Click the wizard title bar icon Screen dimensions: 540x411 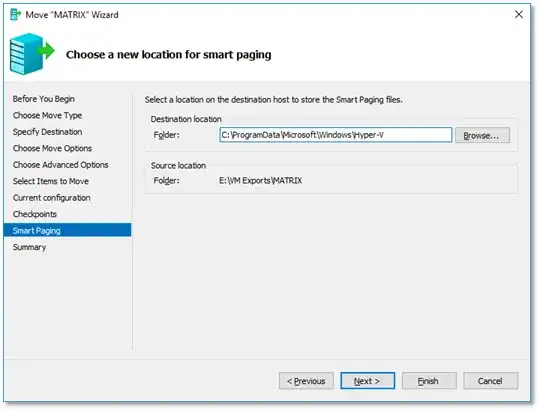pyautogui.click(x=15, y=14)
